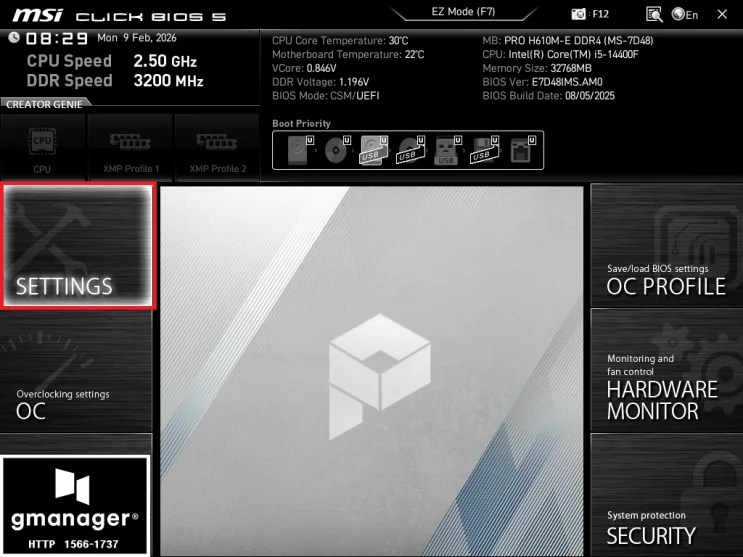Click the BIOS Mode CSM/UEFI text
This screenshot has width=743, height=557.
pyautogui.click(x=326, y=96)
